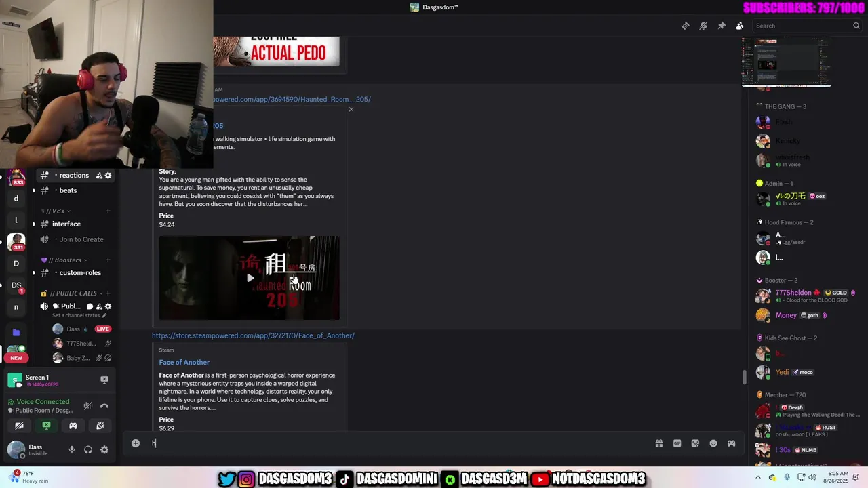
Task: Click the ACTUAL PEDO image attachment
Action: click(277, 52)
